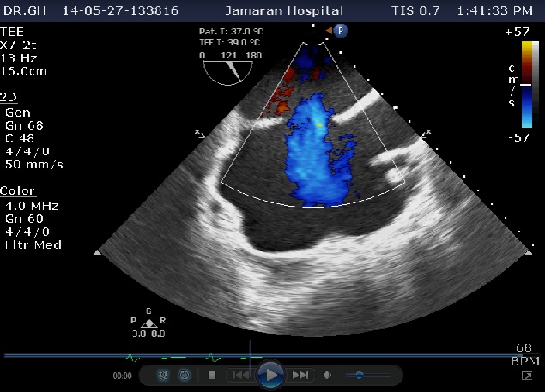Select the Color settings heading
Viewport: 545px width, 392px height.
pos(17,190)
